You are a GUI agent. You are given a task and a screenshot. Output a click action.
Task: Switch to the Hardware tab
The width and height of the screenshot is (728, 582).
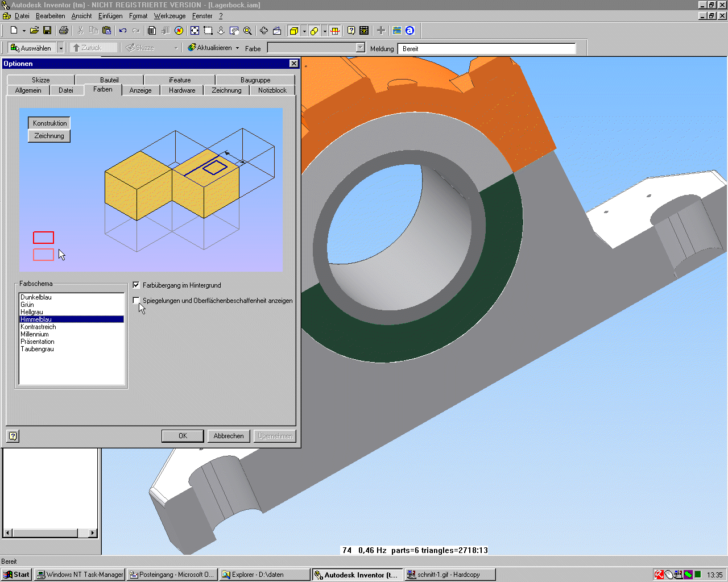coord(182,90)
